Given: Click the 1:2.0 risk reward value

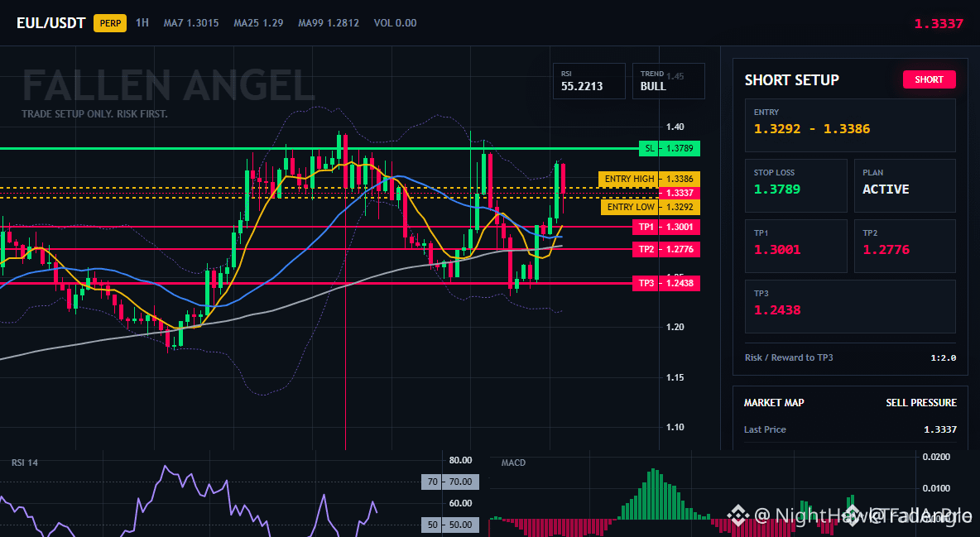Looking at the screenshot, I should pyautogui.click(x=943, y=358).
